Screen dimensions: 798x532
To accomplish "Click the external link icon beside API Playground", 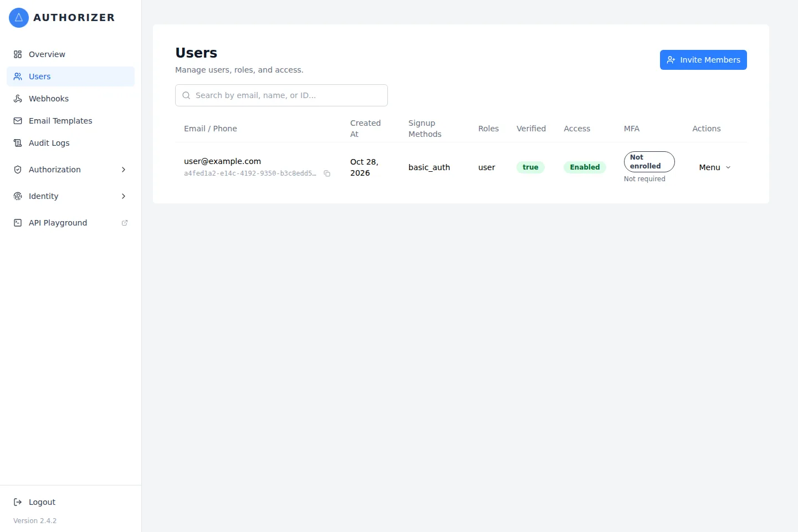I will click(x=125, y=223).
